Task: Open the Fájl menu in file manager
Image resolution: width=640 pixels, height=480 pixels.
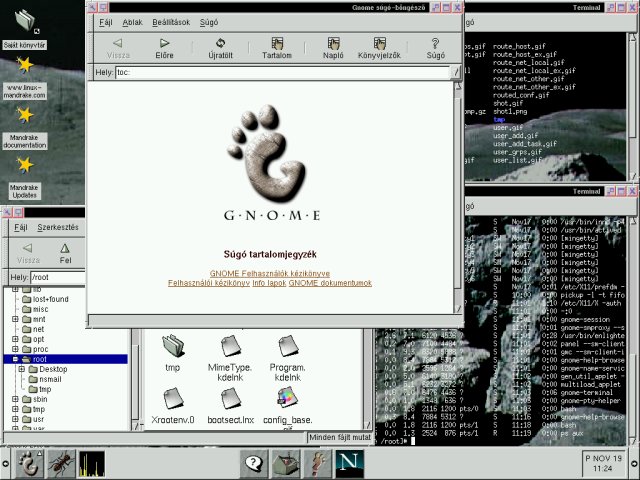Action: click(21, 227)
